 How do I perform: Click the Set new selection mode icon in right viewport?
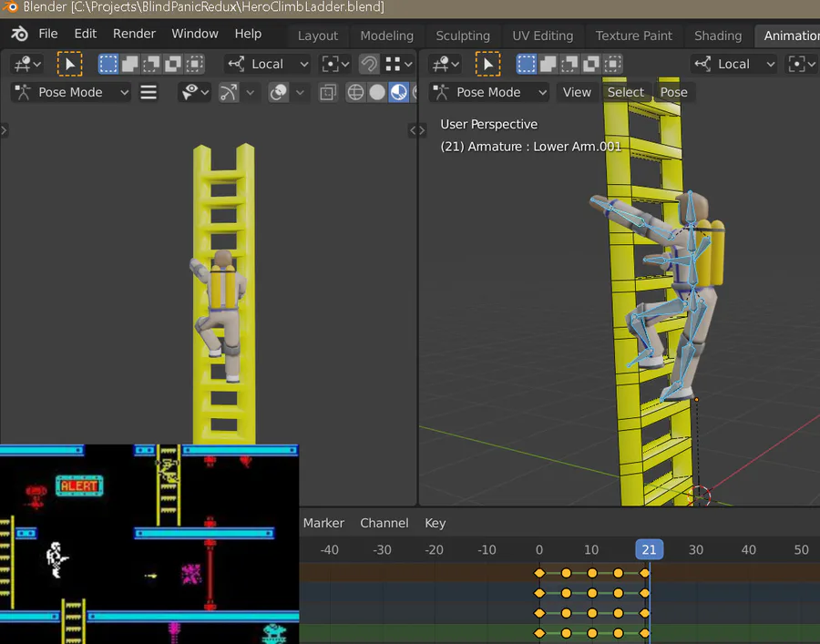tap(527, 64)
